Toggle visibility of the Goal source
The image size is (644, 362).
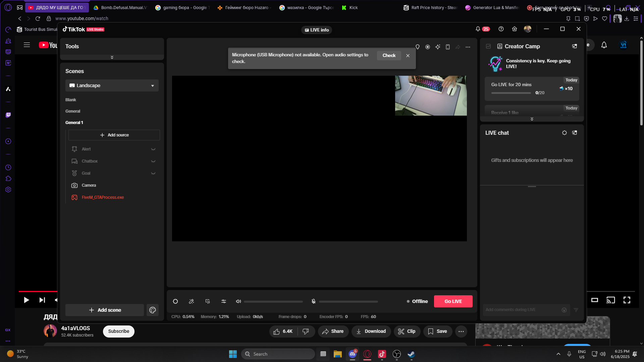pyautogui.click(x=153, y=173)
